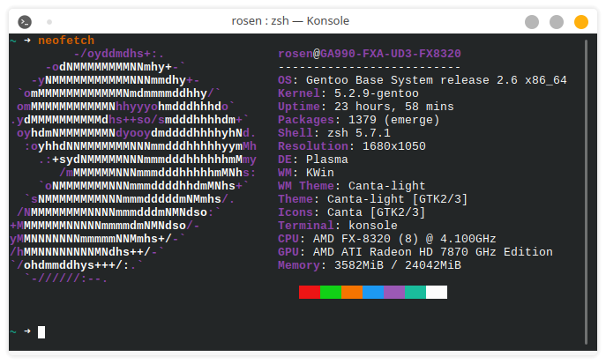Click the Terminal value 'konsole'
Viewport: 606px width, 364px height.
pyautogui.click(x=373, y=226)
